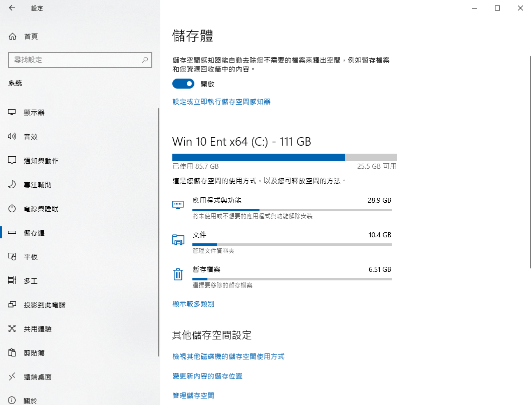
Task: Open 通知與動作 settings page
Action: 41,161
